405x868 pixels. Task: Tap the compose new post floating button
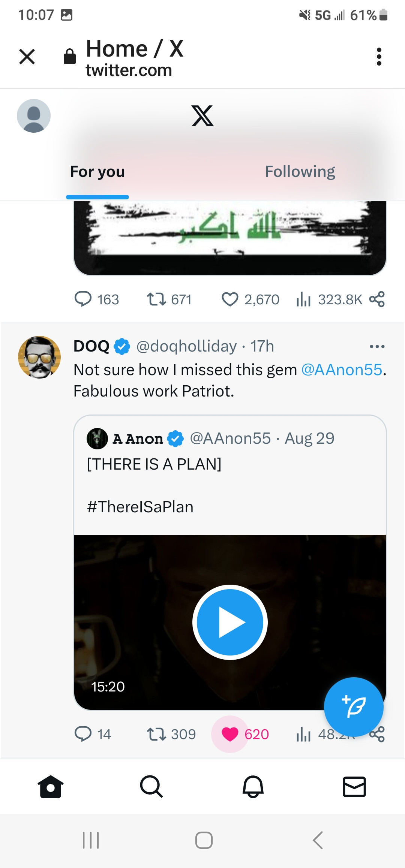(x=354, y=707)
